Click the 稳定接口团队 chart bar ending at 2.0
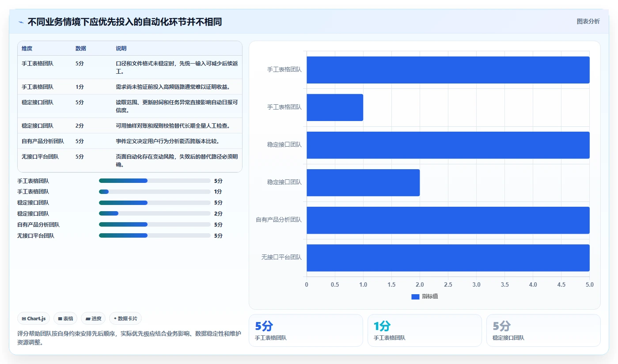 (363, 182)
